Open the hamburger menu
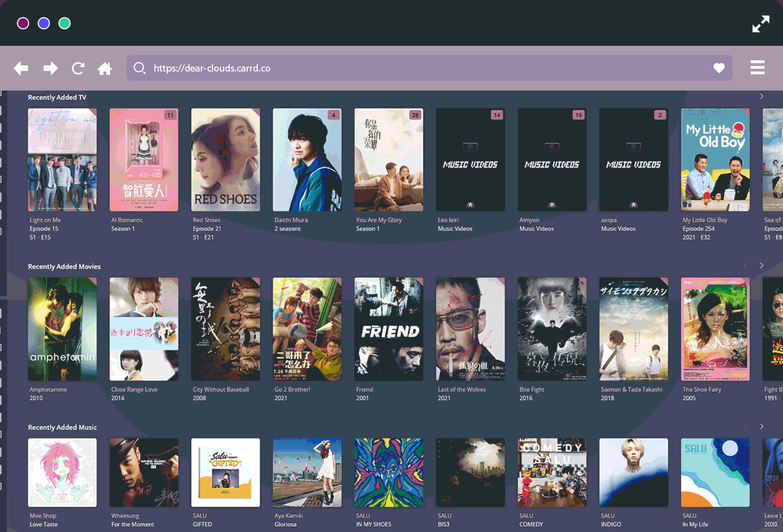783x532 pixels. [x=757, y=67]
